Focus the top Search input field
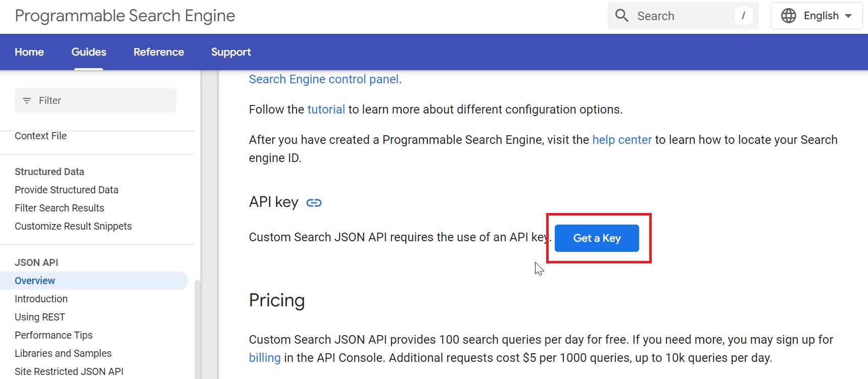Image resolution: width=868 pixels, height=379 pixels. (682, 16)
